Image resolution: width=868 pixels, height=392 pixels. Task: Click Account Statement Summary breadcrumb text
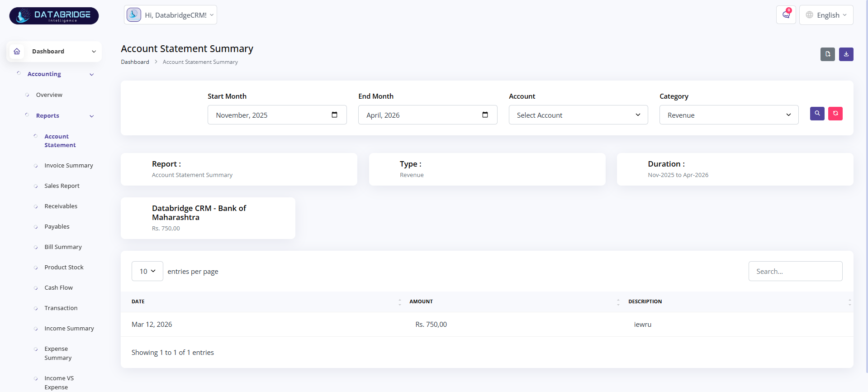[200, 62]
